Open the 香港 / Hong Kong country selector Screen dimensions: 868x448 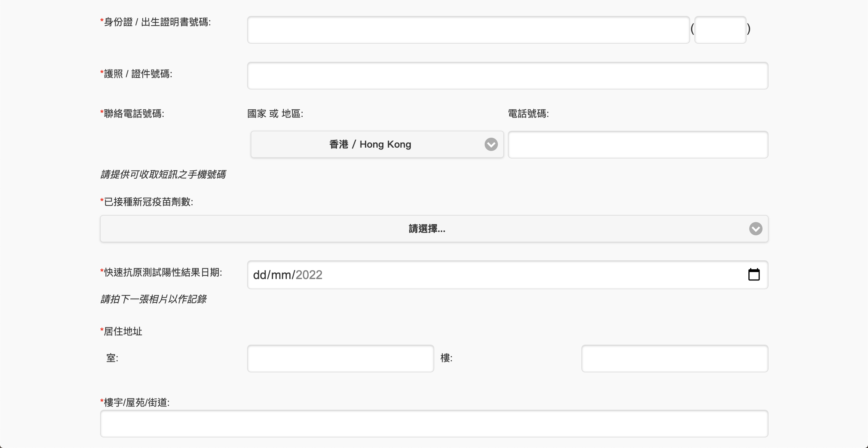[x=370, y=145]
